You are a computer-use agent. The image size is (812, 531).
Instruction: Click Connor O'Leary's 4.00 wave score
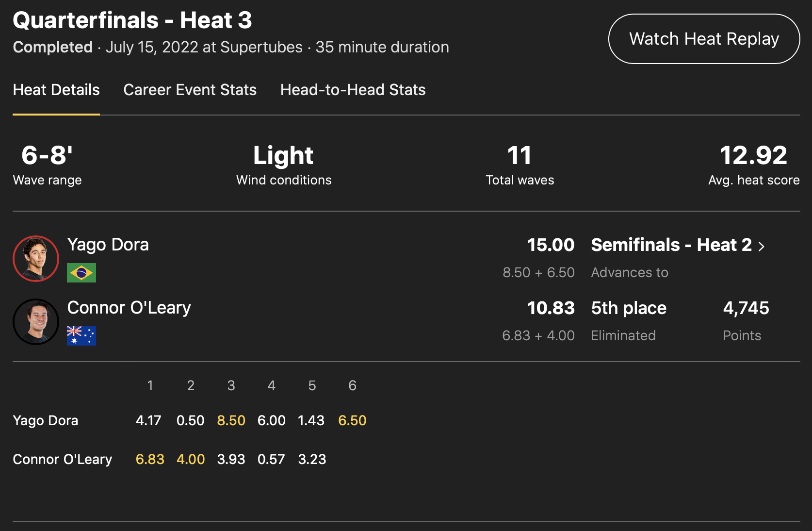coord(191,459)
